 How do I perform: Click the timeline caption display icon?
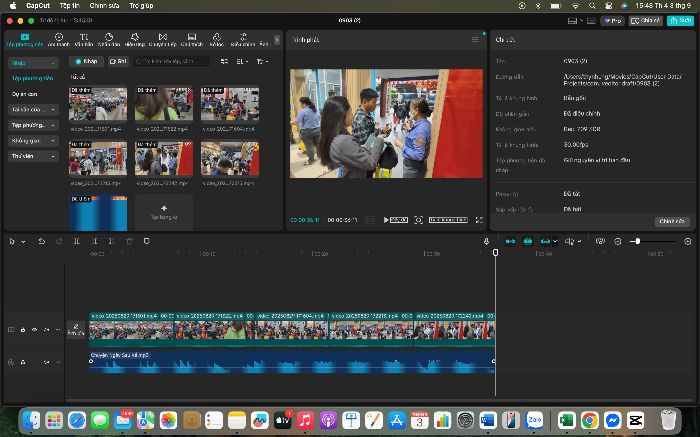pos(600,241)
